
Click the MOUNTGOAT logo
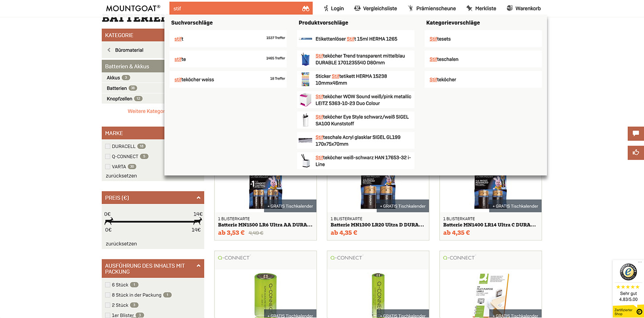click(133, 8)
